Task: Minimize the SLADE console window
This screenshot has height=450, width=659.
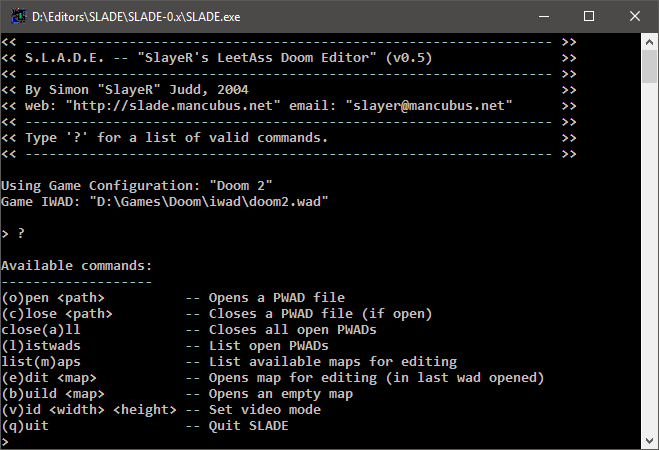Action: [543, 16]
